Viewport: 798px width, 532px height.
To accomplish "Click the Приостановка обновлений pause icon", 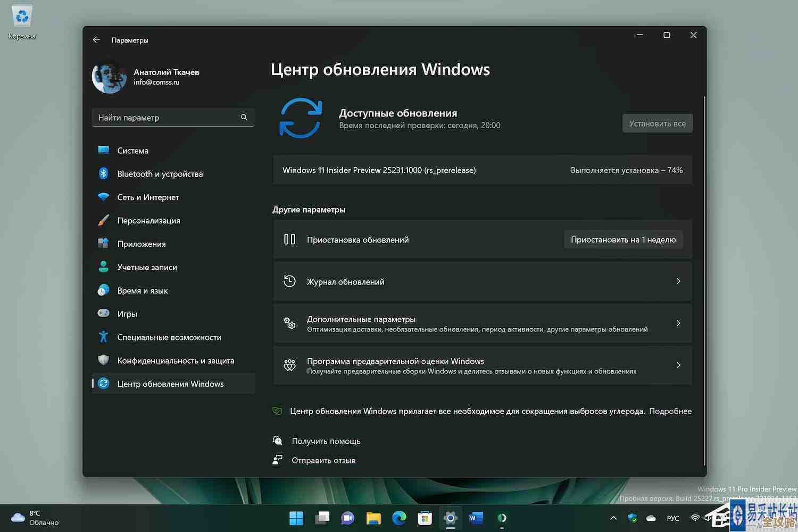I will [289, 239].
